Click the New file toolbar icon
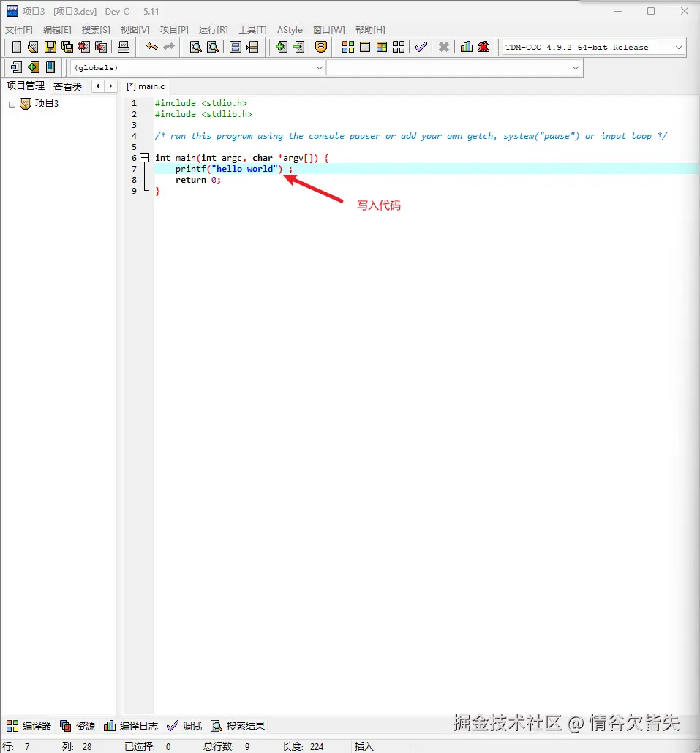Image resolution: width=700 pixels, height=753 pixels. (x=16, y=47)
